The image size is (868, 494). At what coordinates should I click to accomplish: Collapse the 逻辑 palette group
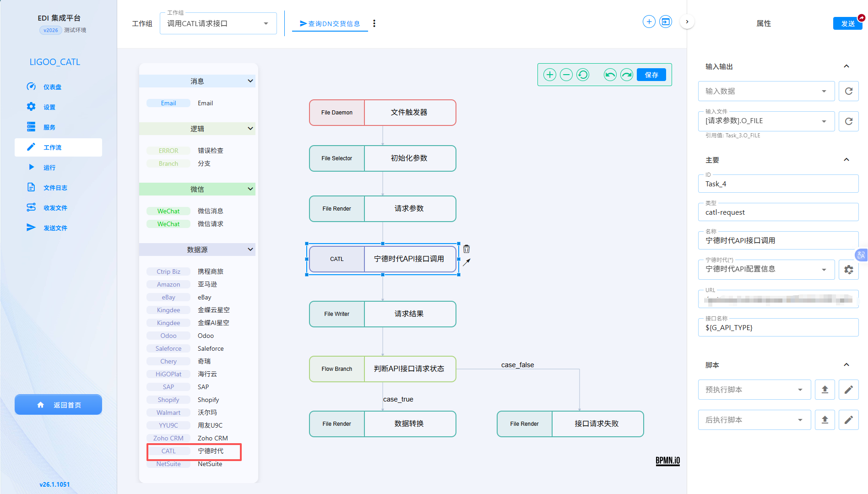click(x=250, y=129)
